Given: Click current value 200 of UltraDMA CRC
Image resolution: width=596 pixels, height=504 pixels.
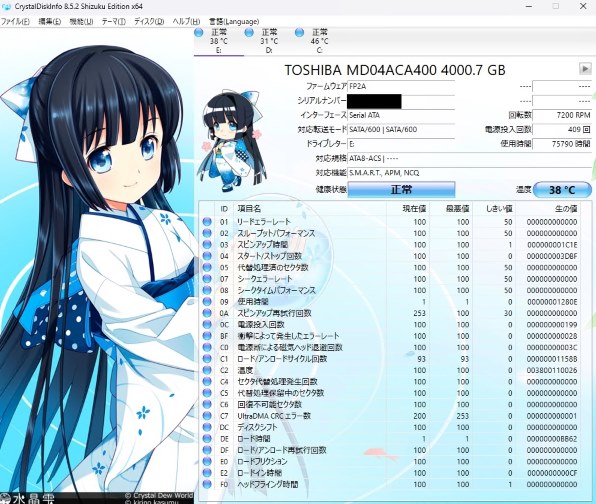Looking at the screenshot, I should [420, 416].
